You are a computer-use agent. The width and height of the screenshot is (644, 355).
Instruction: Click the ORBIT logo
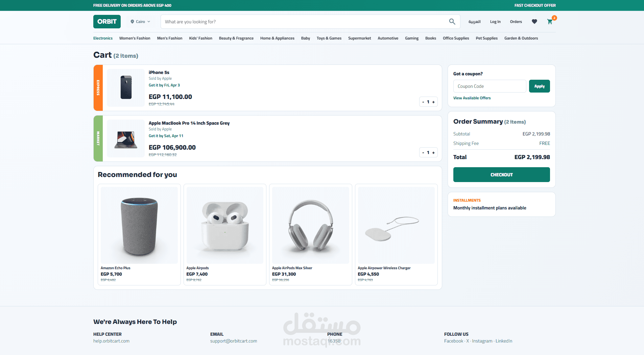tap(107, 22)
